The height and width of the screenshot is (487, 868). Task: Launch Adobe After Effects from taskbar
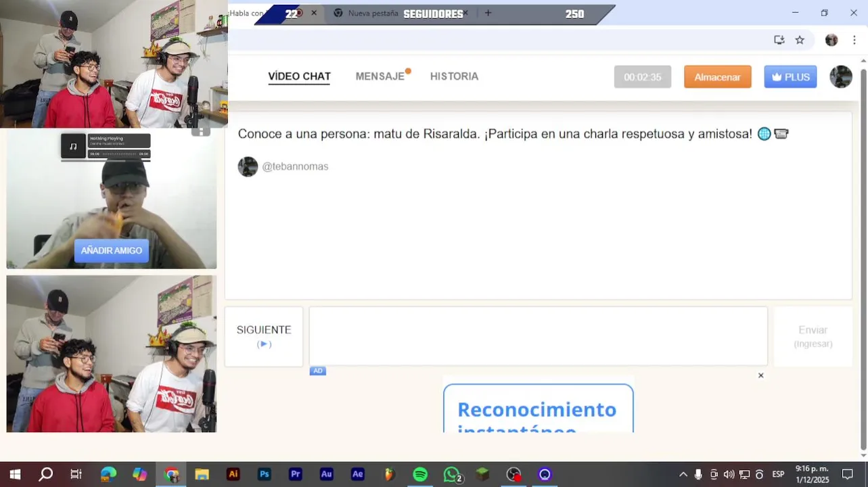[x=358, y=474]
